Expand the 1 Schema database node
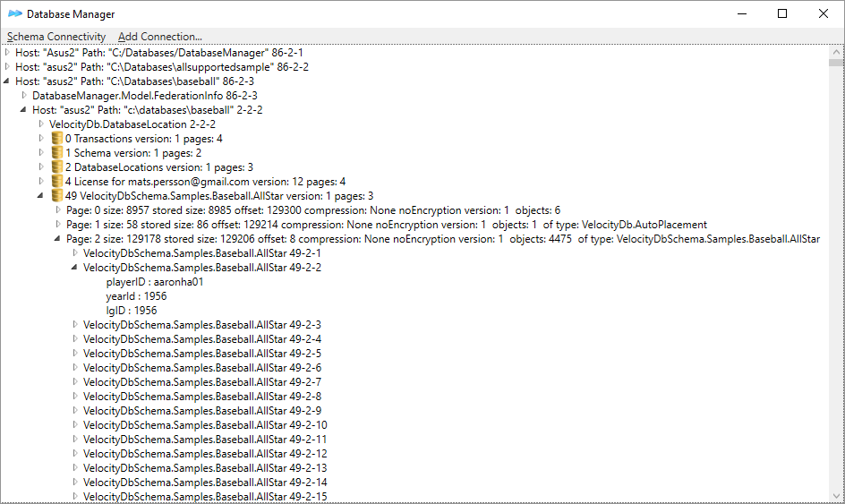The image size is (845, 504). pyautogui.click(x=41, y=153)
